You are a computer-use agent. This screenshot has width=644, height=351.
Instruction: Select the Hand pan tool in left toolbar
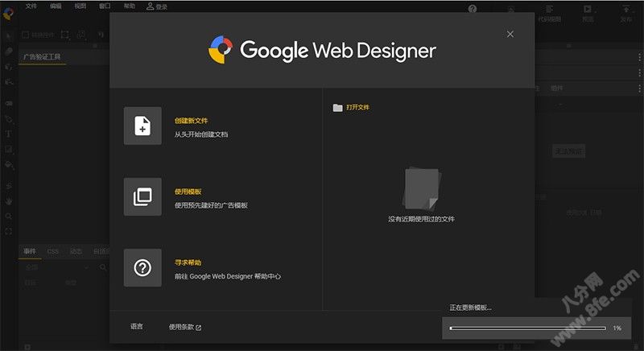click(9, 201)
